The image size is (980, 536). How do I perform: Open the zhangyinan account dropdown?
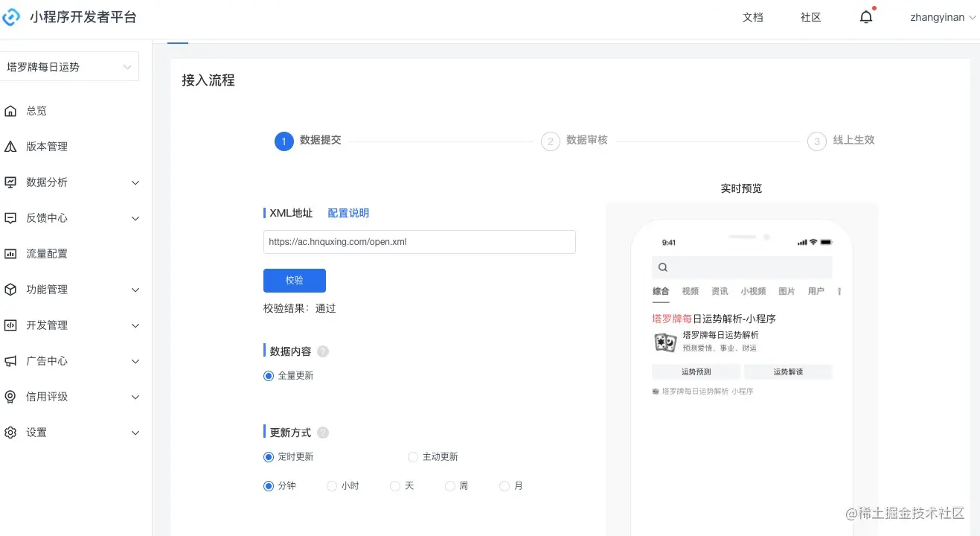(943, 17)
